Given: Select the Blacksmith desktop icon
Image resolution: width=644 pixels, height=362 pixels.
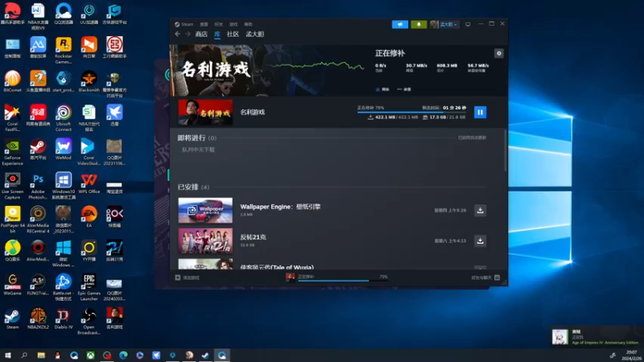Looking at the screenshot, I should point(89,81).
